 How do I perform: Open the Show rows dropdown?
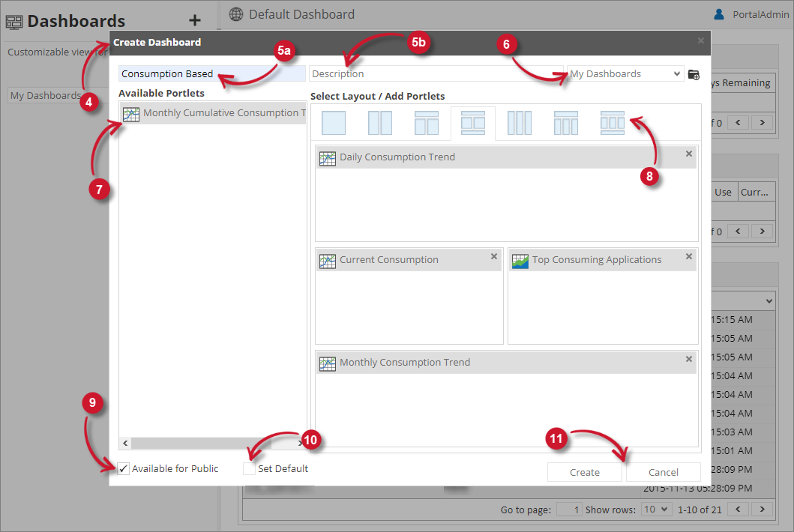[656, 509]
